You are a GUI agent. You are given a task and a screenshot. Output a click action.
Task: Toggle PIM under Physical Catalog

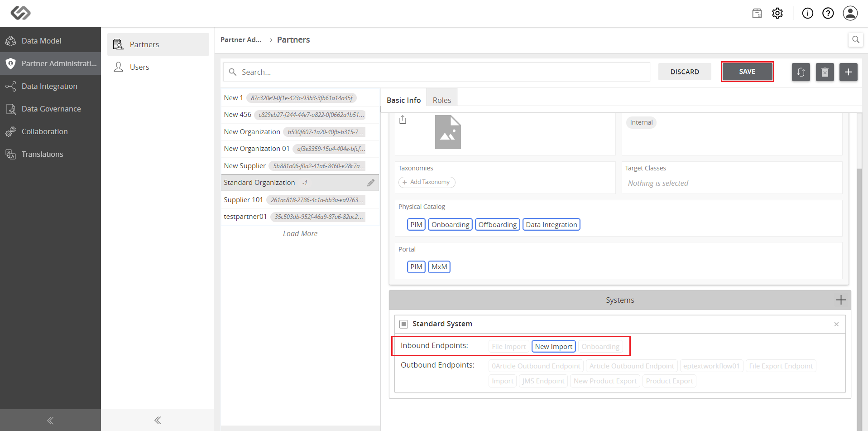(x=416, y=225)
